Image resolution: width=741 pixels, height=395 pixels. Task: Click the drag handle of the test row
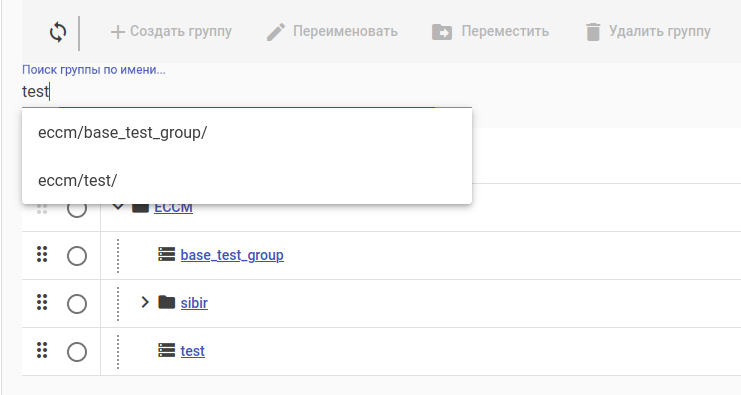point(42,350)
